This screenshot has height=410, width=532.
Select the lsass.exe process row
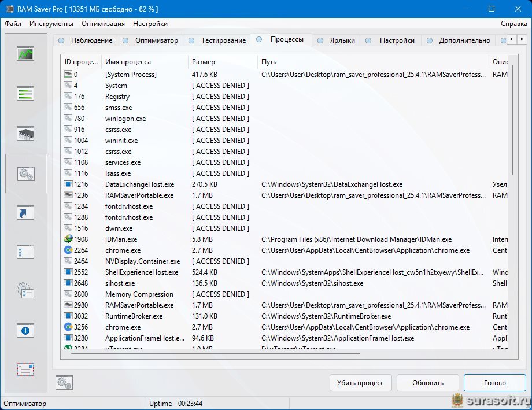point(285,173)
